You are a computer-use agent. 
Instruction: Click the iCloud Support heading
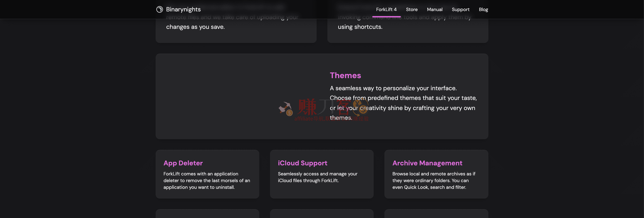[303, 163]
